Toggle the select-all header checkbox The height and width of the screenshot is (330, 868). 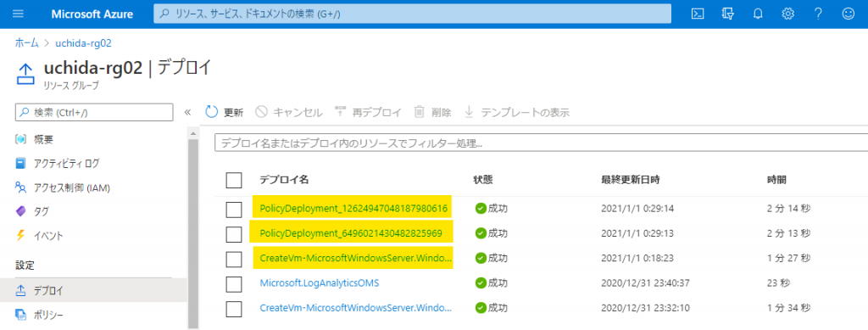234,180
